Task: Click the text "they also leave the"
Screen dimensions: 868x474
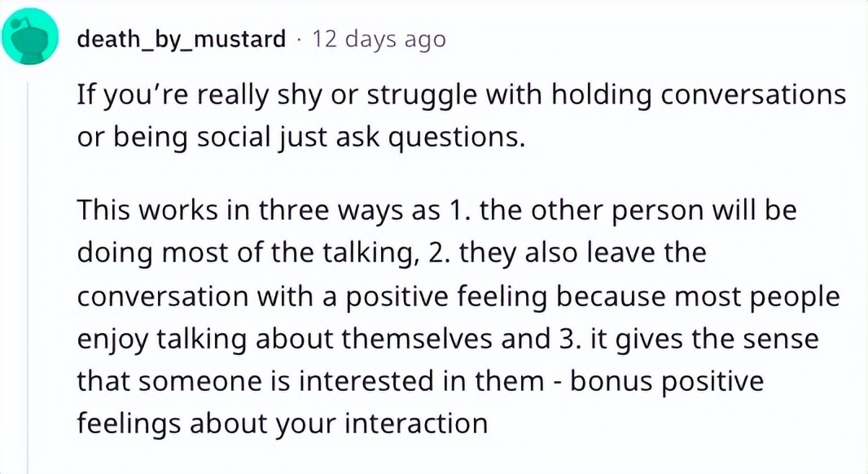Action: (x=583, y=253)
